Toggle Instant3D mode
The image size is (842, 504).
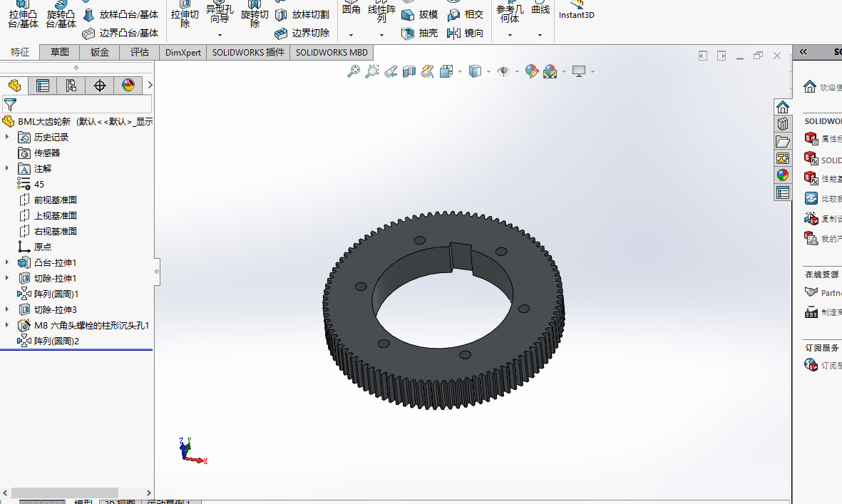576,11
